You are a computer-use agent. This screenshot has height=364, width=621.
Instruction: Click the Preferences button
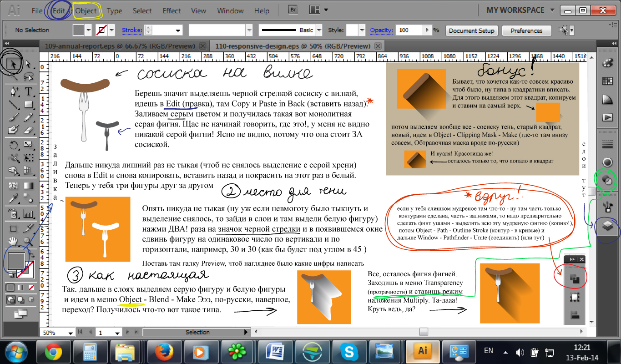click(x=526, y=30)
